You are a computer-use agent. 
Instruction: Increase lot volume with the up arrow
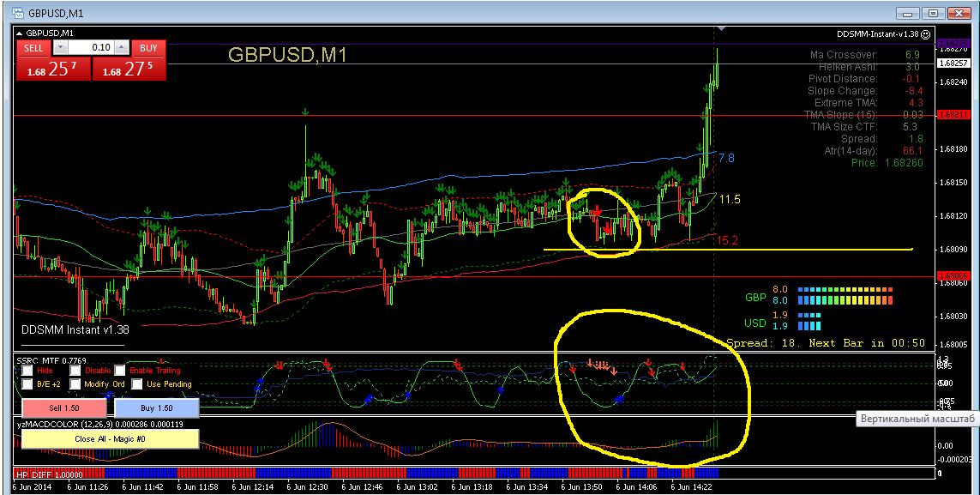tap(123, 47)
